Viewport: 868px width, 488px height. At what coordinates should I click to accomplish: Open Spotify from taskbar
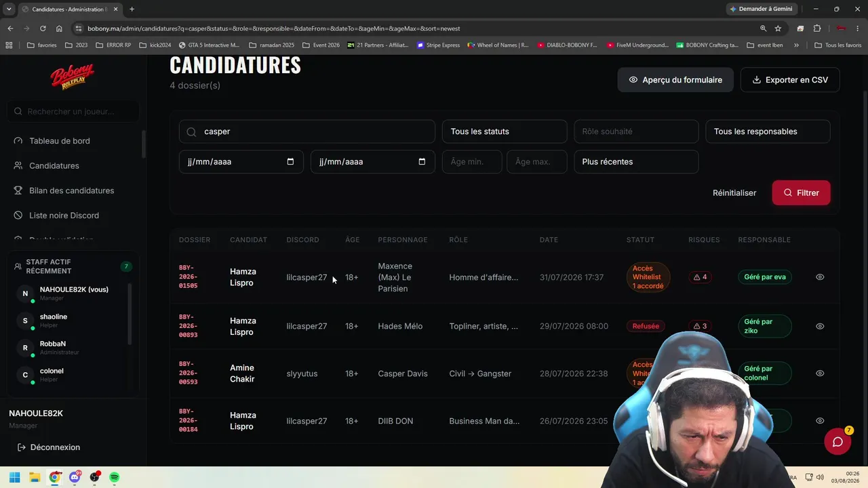tap(115, 477)
